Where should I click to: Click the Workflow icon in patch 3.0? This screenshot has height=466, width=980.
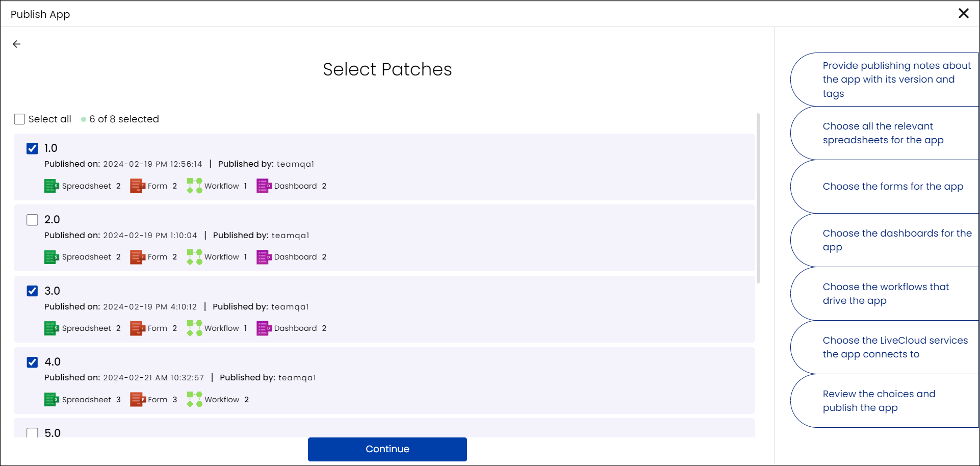pos(194,328)
